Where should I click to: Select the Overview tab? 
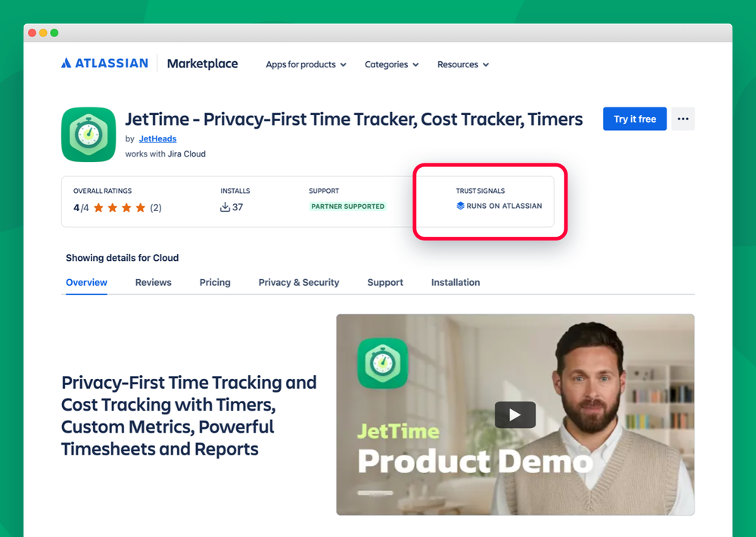pyautogui.click(x=86, y=282)
